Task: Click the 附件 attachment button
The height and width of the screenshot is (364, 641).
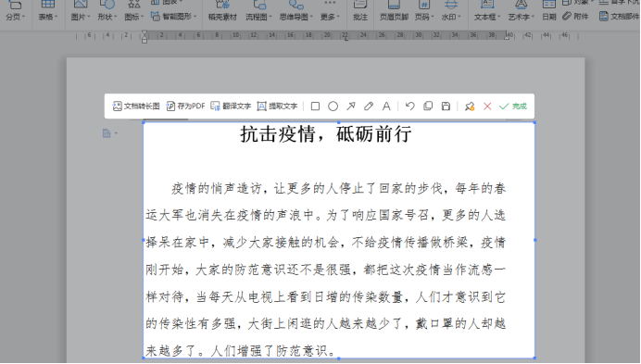Action: 575,17
